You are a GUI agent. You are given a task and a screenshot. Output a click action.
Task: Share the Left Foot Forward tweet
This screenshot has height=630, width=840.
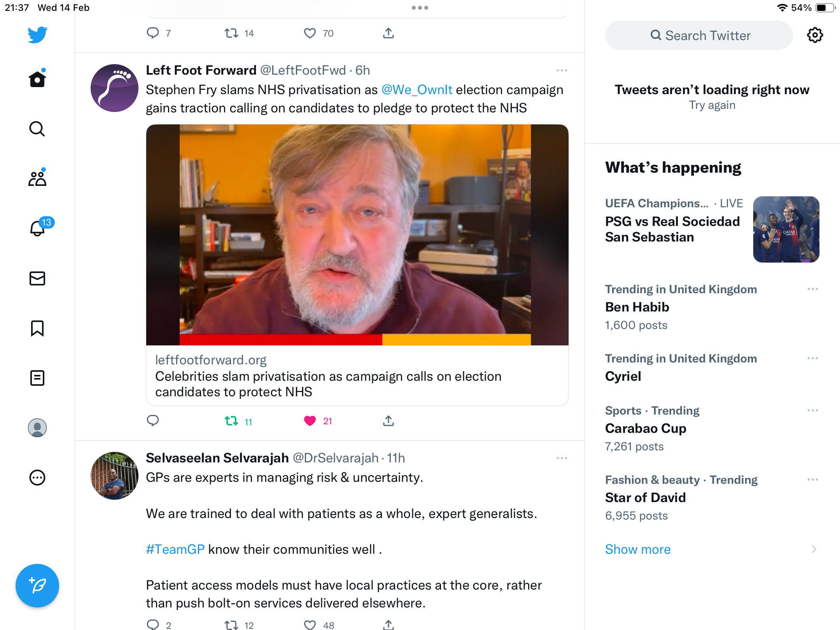click(x=388, y=421)
